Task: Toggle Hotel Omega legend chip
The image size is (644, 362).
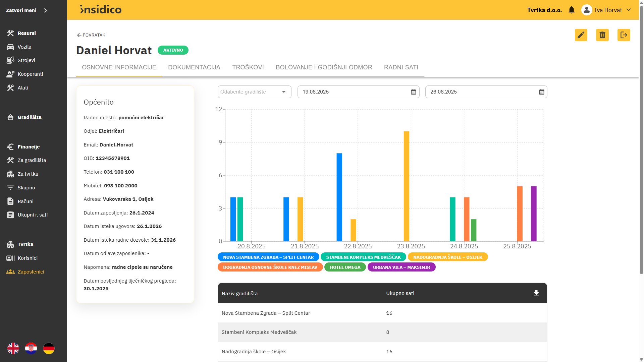Action: point(345,267)
